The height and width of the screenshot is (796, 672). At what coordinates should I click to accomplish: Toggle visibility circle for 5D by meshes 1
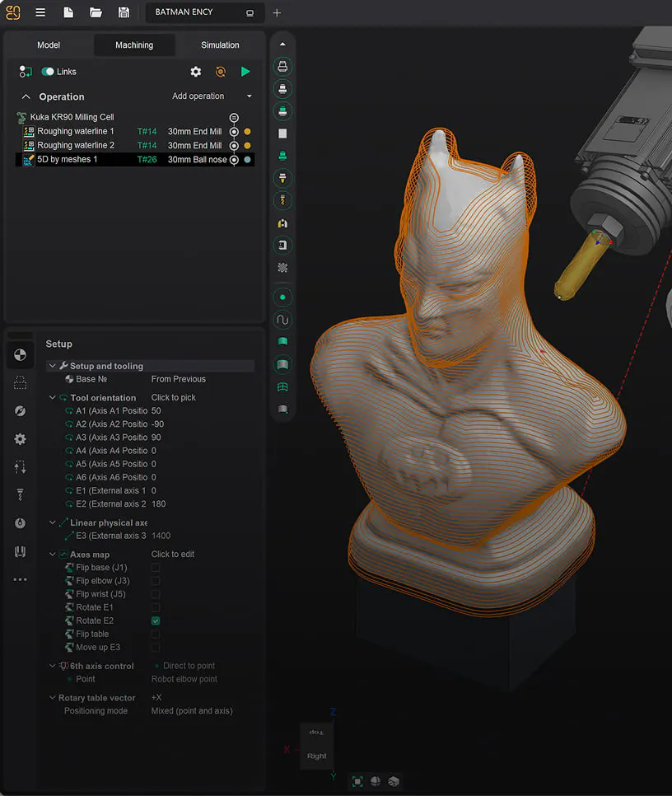pyautogui.click(x=234, y=159)
